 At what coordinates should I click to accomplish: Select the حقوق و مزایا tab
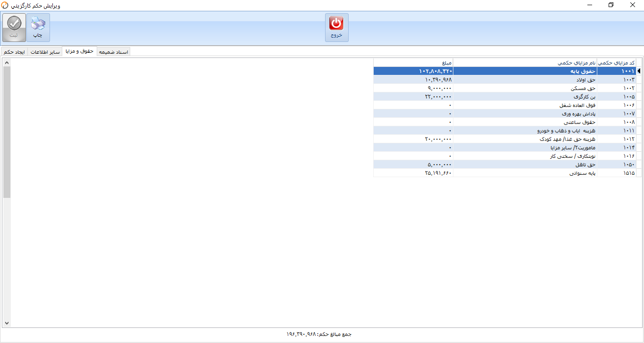coord(80,51)
